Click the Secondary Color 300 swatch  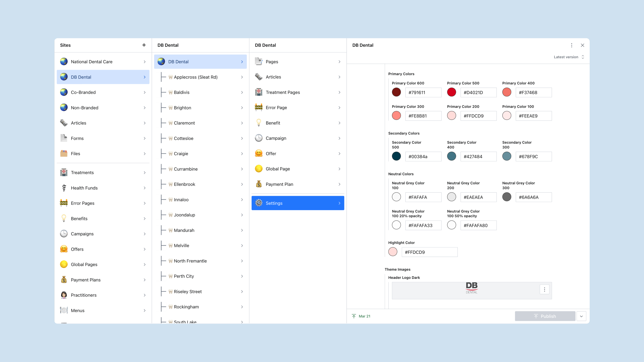(x=507, y=156)
